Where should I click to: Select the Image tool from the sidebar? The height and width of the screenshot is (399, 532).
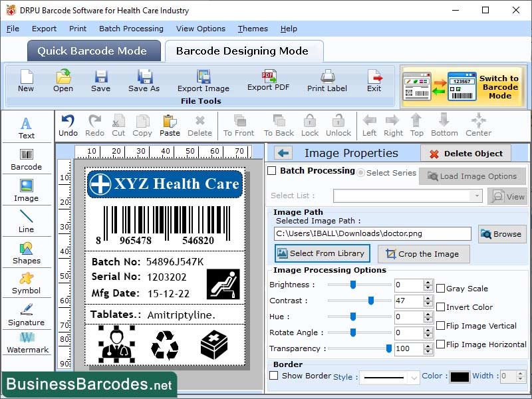(x=27, y=192)
